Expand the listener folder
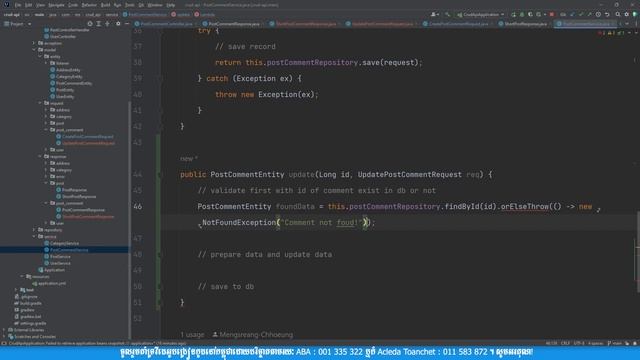This screenshot has width=640, height=360. pos(46,63)
